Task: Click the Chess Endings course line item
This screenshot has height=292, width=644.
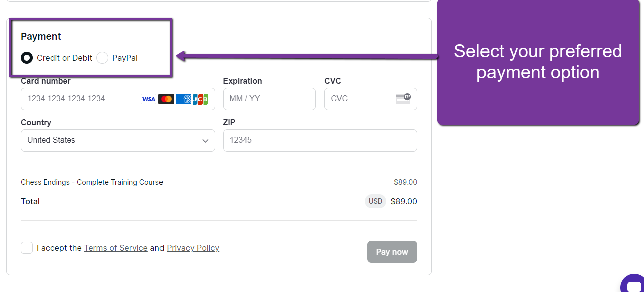Action: point(92,182)
